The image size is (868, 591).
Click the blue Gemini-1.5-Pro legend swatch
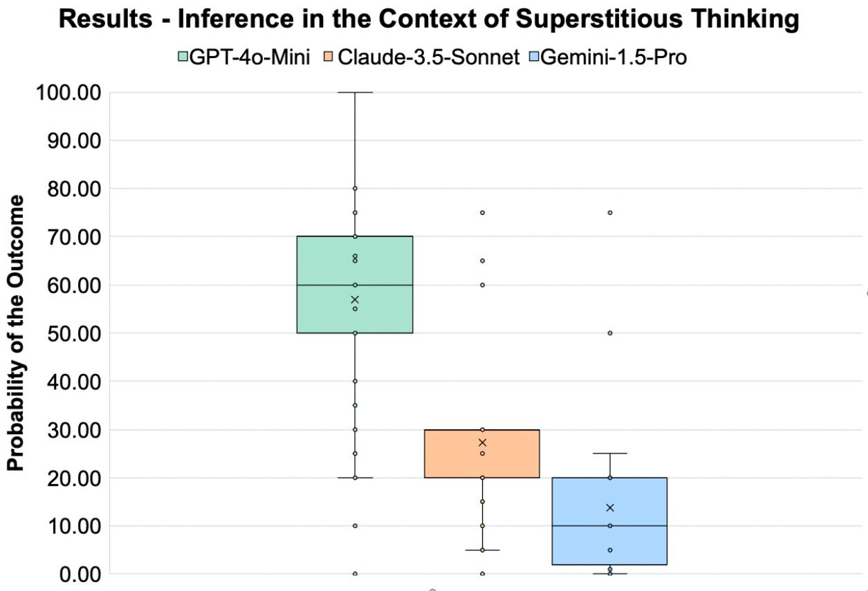point(534,57)
